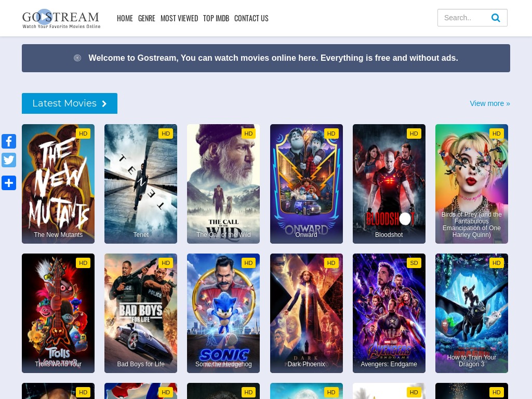The image size is (532, 399).
Task: Open Dark Phoenix poster
Action: [x=307, y=313]
